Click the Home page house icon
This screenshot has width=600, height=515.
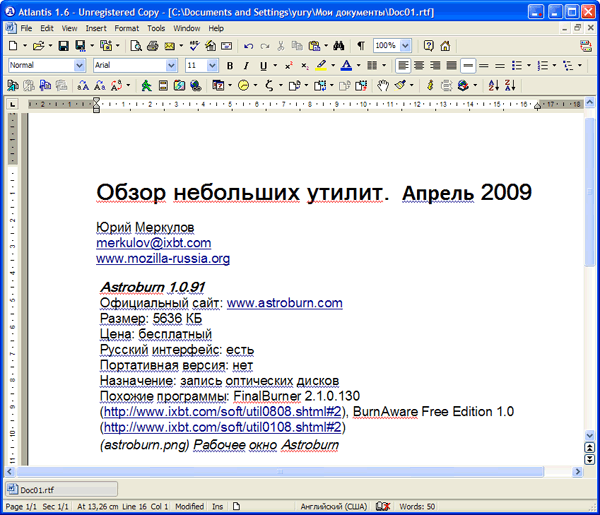[x=445, y=46]
